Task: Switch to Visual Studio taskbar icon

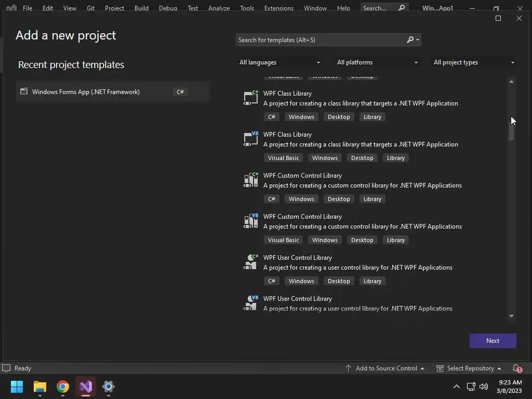Action: coord(86,387)
